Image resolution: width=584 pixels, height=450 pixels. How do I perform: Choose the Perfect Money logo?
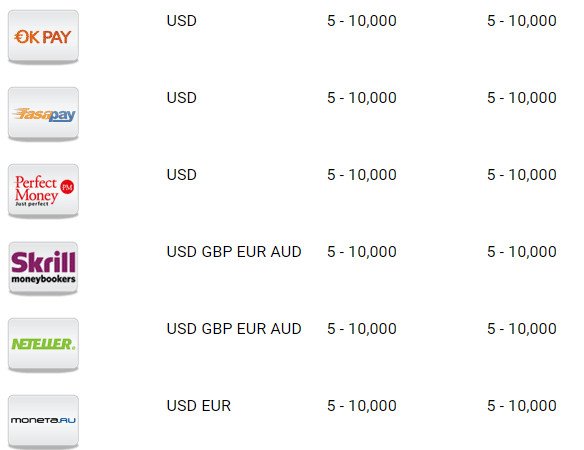tap(43, 191)
